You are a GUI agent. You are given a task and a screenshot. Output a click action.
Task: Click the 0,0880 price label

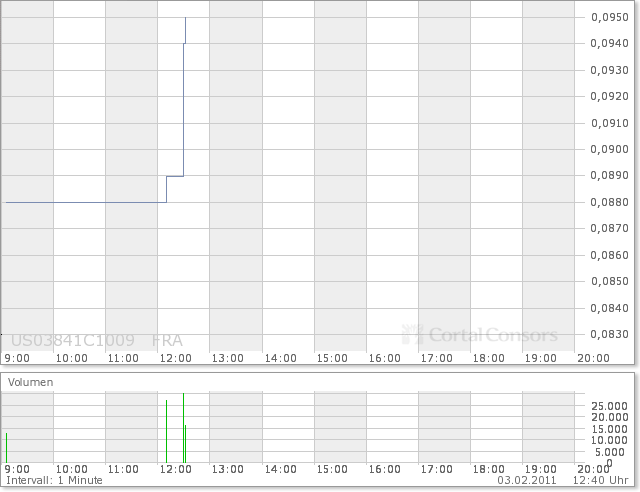pos(609,202)
